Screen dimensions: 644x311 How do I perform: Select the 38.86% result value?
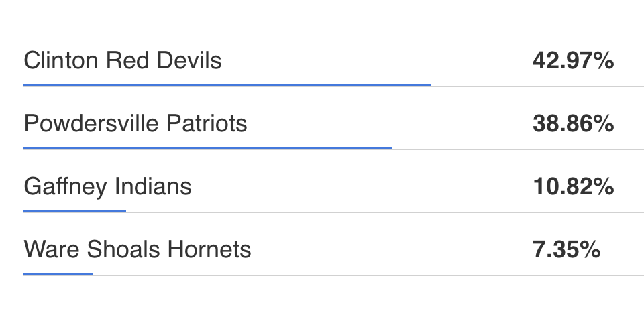pyautogui.click(x=573, y=123)
